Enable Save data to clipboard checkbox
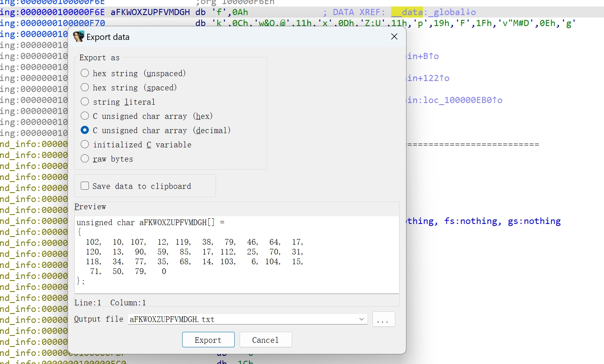Viewport: 604px width, 364px height. 85,186
